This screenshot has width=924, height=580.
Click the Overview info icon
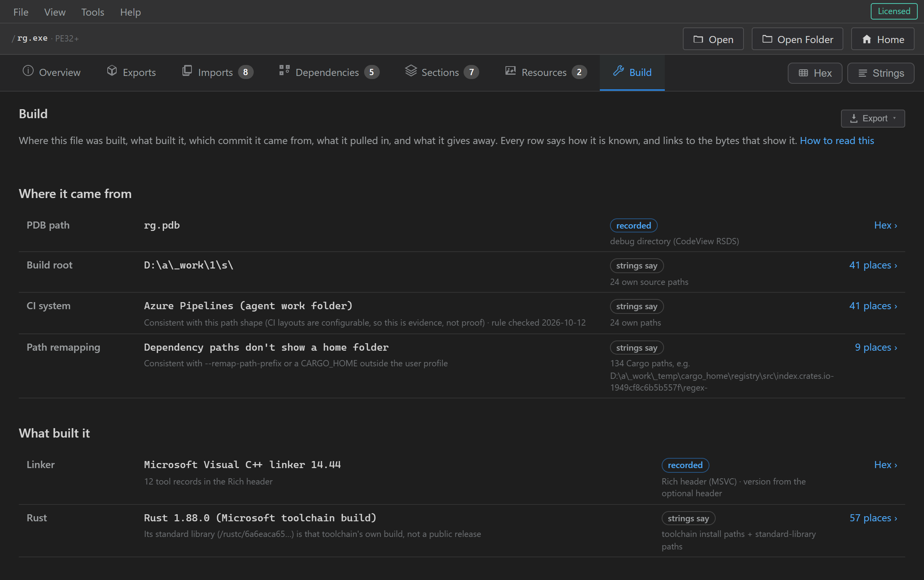28,71
